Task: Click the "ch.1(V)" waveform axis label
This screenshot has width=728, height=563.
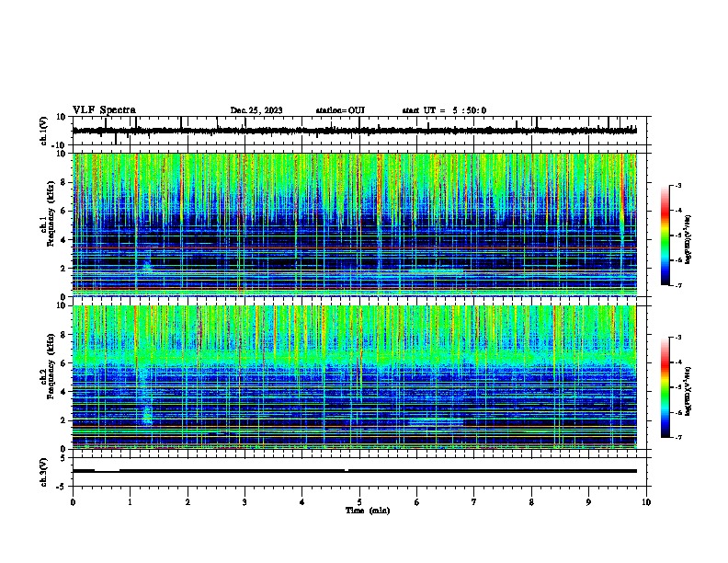Action: [44, 131]
